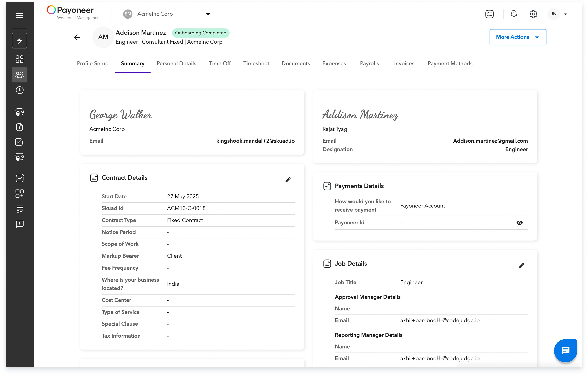Click the checklist tasks icon in header
Viewport: 588px width, 377px height.
[489, 14]
